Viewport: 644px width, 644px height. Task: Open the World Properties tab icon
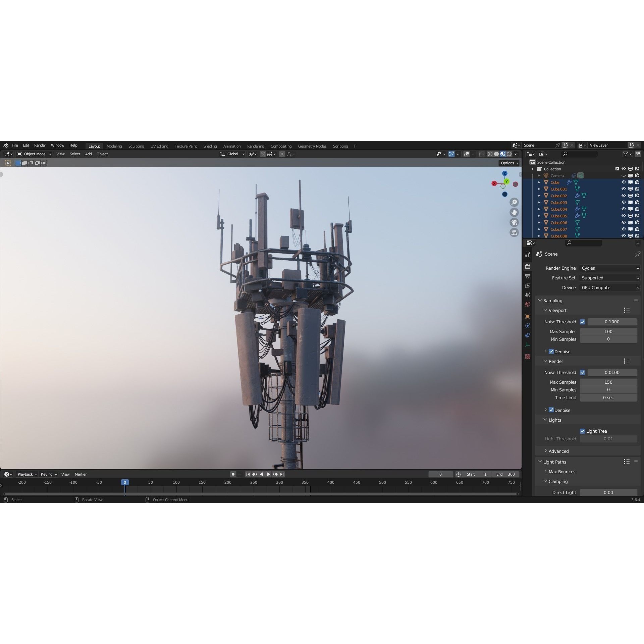pyautogui.click(x=528, y=304)
